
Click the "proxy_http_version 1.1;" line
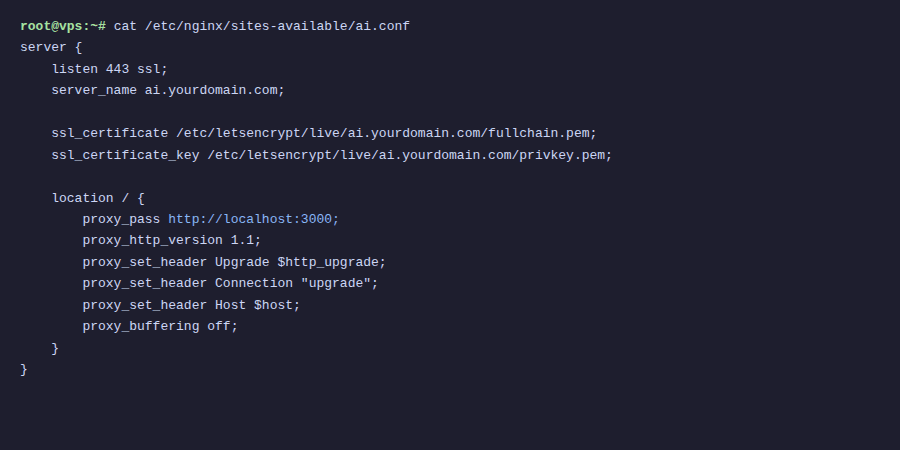pyautogui.click(x=172, y=240)
